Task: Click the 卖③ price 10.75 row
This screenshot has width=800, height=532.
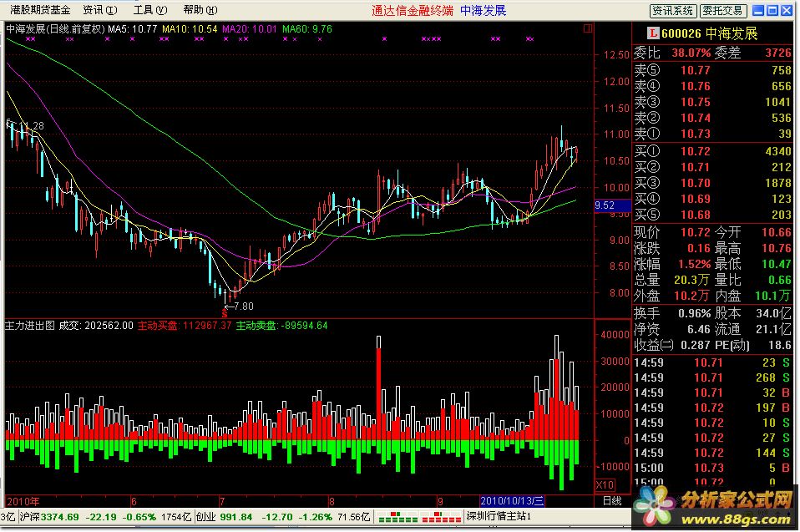Action: click(x=713, y=102)
